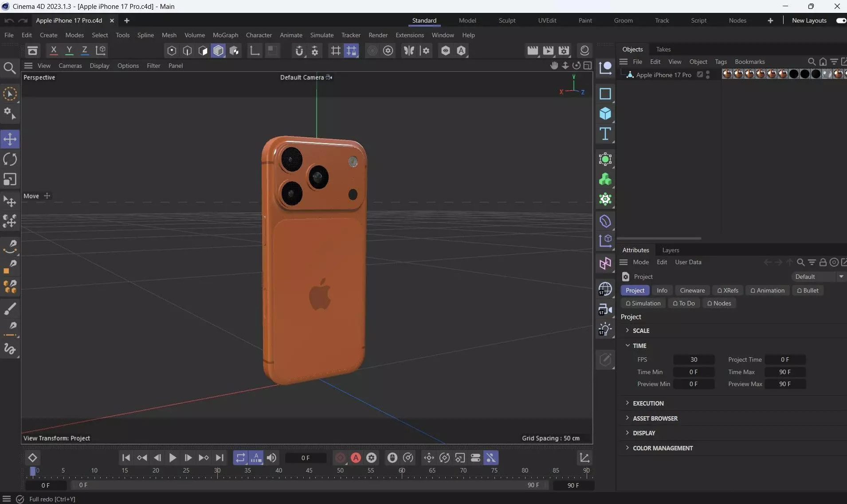Select Polygons mode icon in top toolbar
The width and height of the screenshot is (847, 504).
click(203, 51)
